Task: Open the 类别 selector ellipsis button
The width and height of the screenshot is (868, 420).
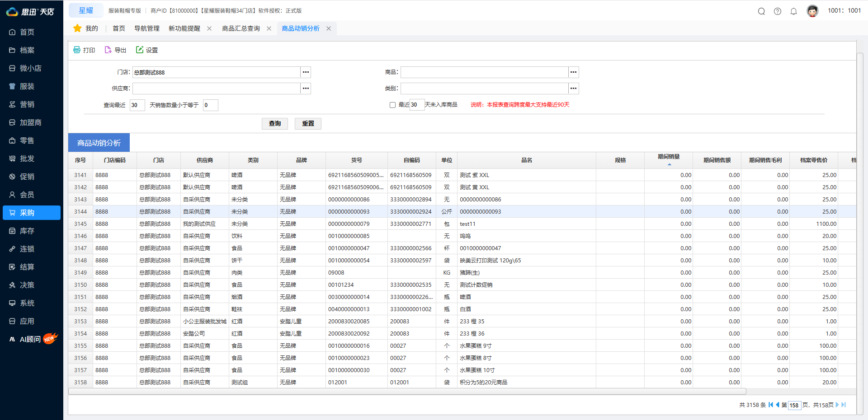Action: pos(573,89)
